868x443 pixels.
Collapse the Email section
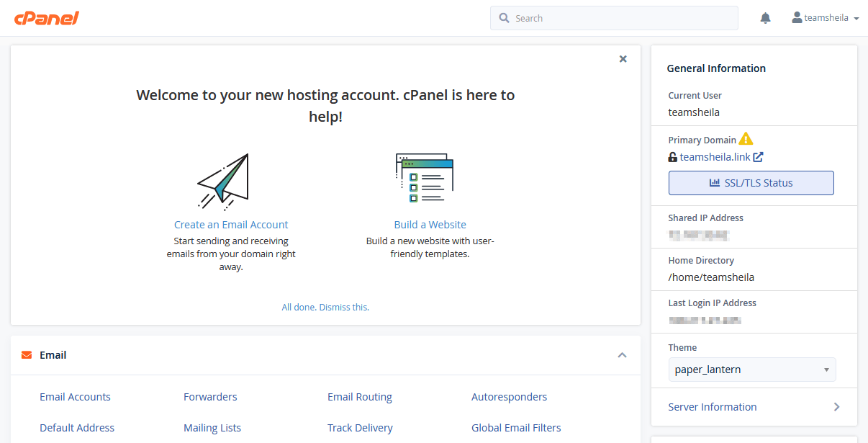(623, 355)
